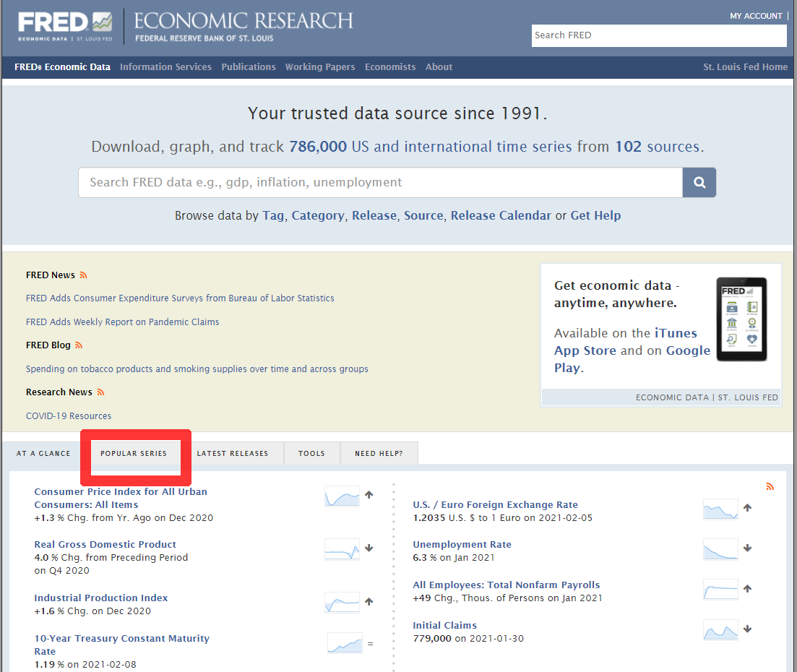This screenshot has width=797, height=672.
Task: Open Publications in the nav bar
Action: pos(249,67)
